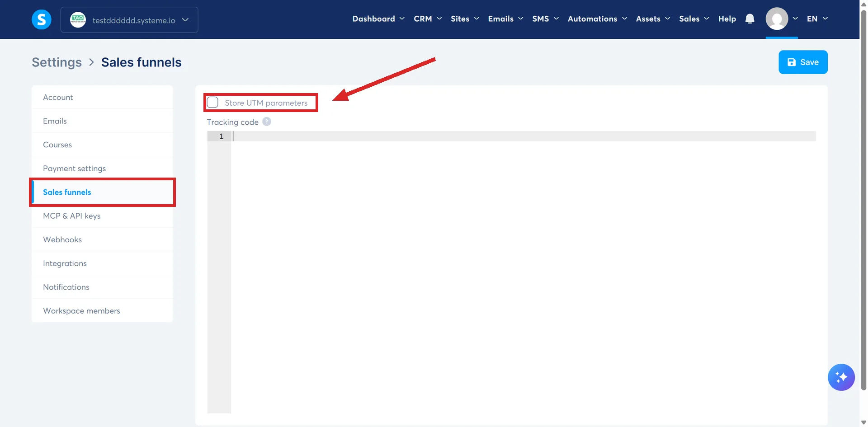
Task: Expand the SMS menu
Action: (545, 19)
